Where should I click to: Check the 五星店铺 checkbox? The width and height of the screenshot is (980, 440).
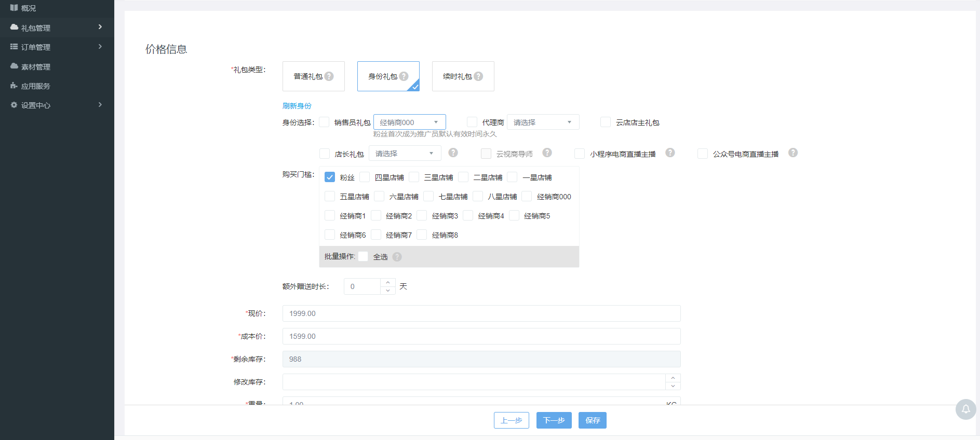[x=330, y=196]
